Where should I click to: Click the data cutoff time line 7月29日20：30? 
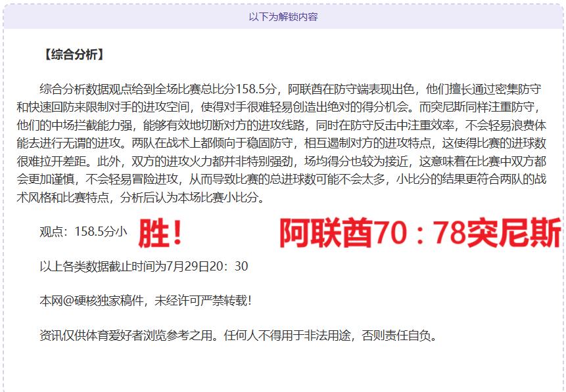click(144, 267)
